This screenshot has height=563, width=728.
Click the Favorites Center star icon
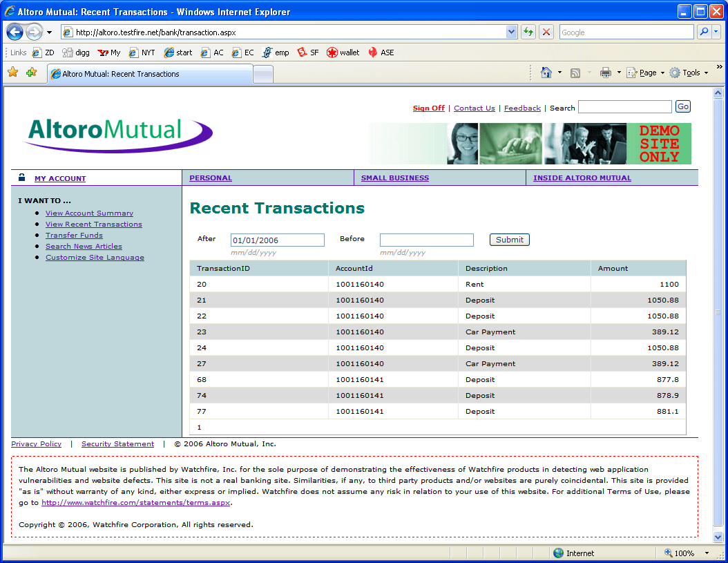[x=13, y=73]
